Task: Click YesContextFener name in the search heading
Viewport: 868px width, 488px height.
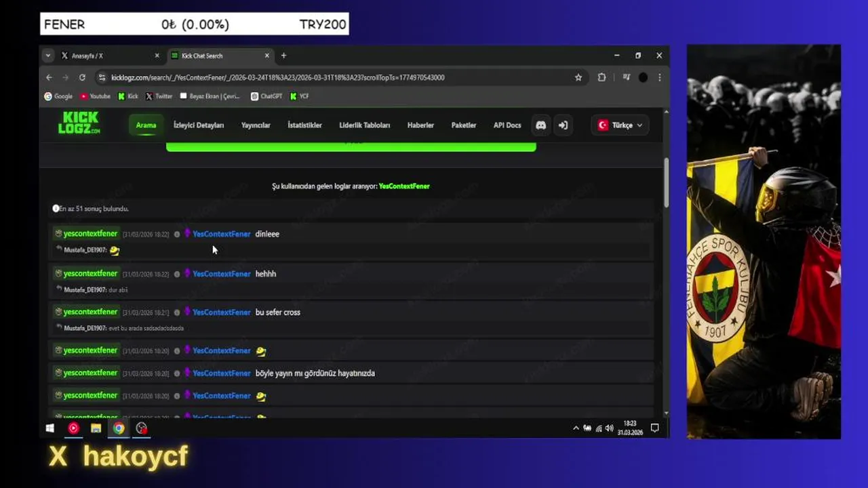Action: [404, 186]
